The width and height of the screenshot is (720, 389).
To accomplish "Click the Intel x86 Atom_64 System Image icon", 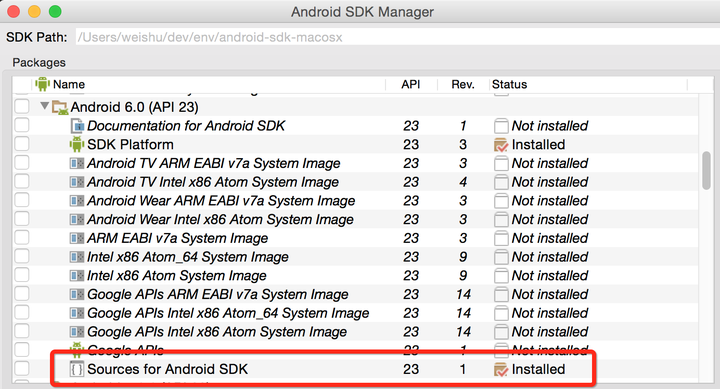I will (x=77, y=257).
